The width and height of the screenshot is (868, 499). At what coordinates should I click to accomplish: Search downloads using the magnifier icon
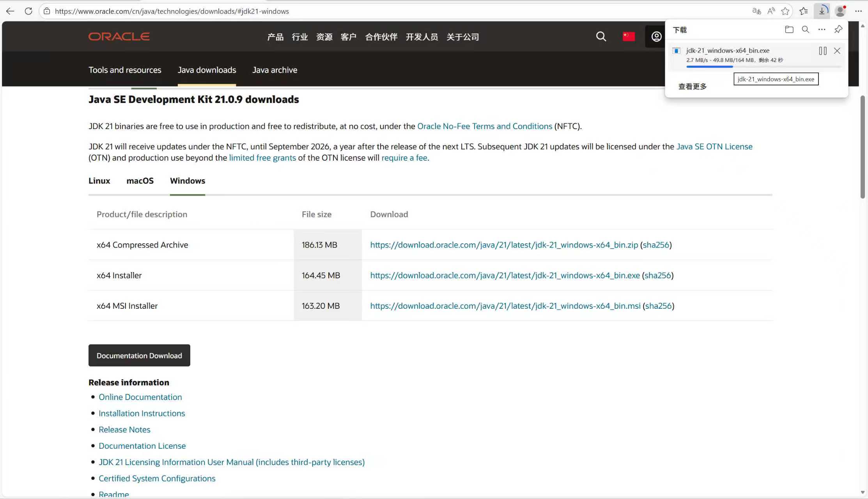(x=805, y=30)
